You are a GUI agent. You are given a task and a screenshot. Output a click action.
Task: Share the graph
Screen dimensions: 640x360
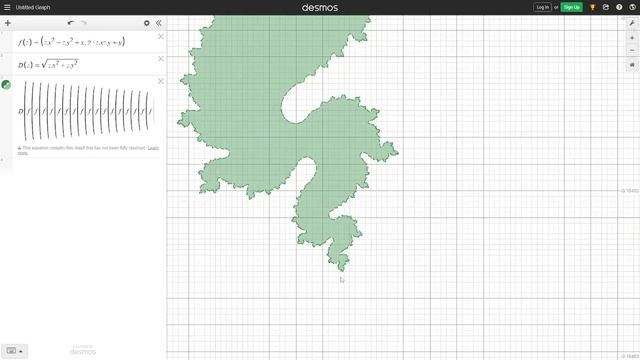click(x=606, y=7)
